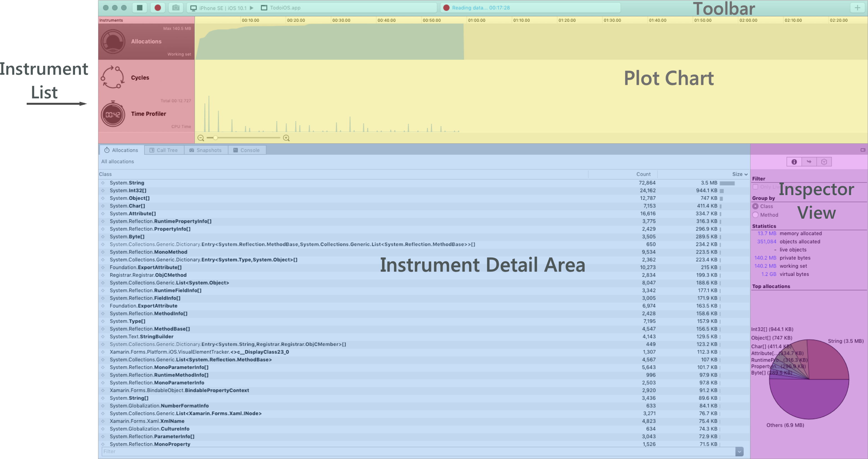Expand the System.Object[] row
868x459 pixels.
coord(103,198)
